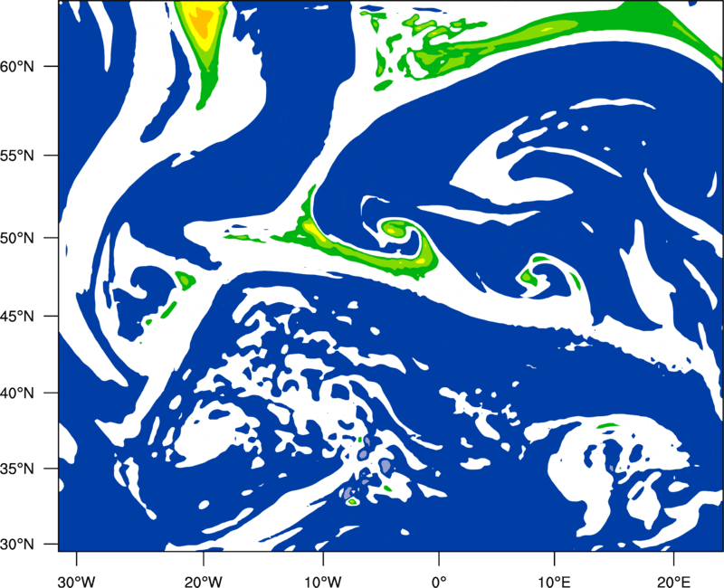Image resolution: width=724 pixels, height=588 pixels.
Task: Click the 50°N latitude label
Action: coord(17,238)
